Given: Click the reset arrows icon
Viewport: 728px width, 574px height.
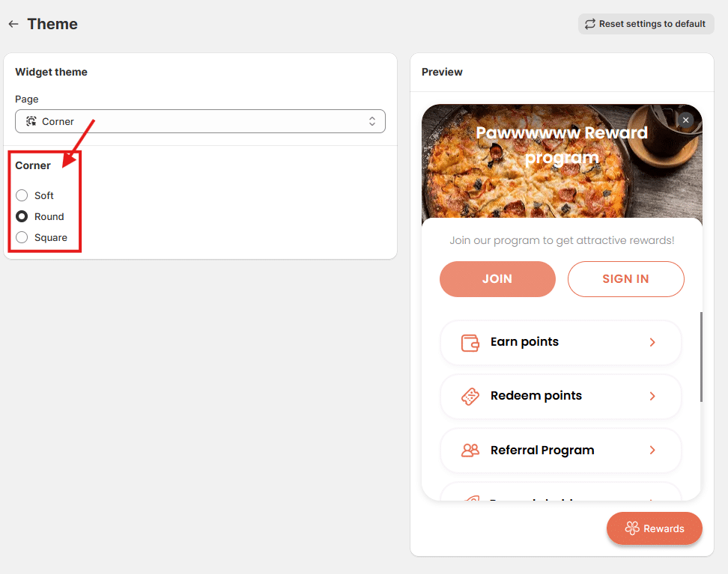Looking at the screenshot, I should pos(590,24).
